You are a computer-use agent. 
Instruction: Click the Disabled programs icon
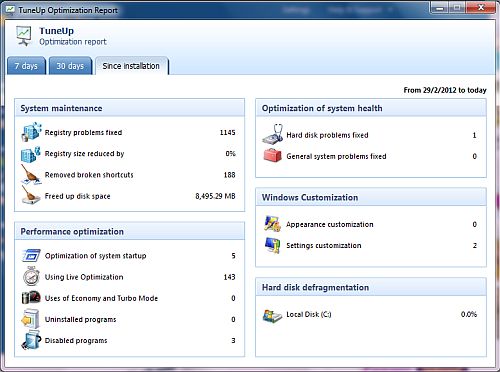click(x=31, y=340)
